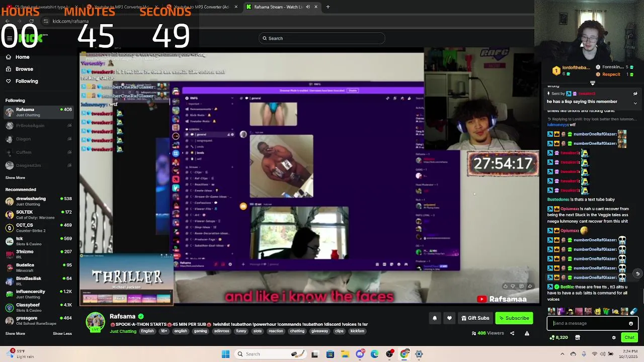The image size is (644, 362).
Task: Open Home in the Kick sidebar
Action: (22, 57)
